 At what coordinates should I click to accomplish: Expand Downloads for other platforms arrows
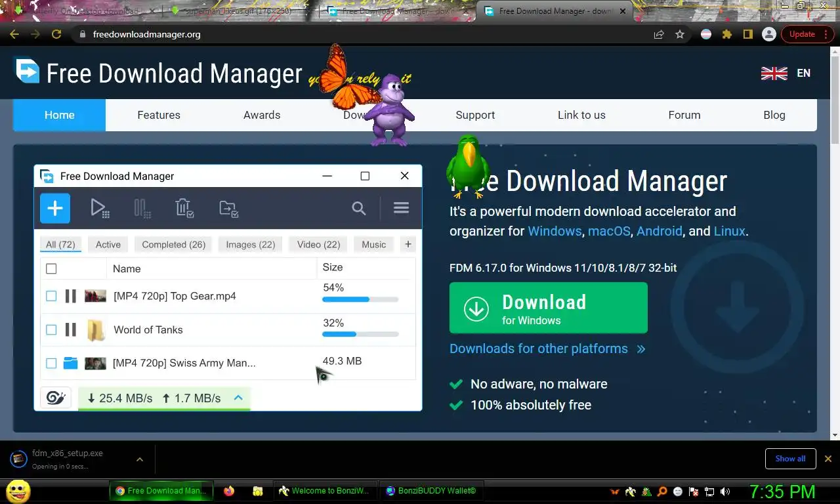[641, 349]
